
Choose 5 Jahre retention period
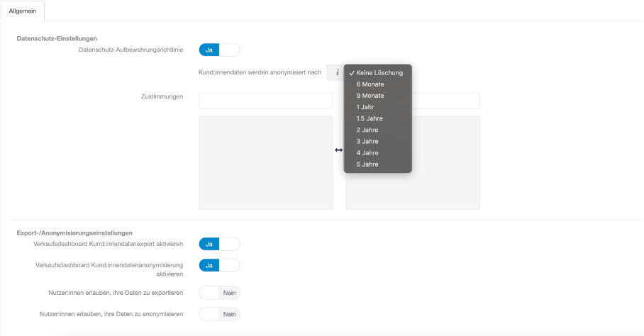(378, 164)
